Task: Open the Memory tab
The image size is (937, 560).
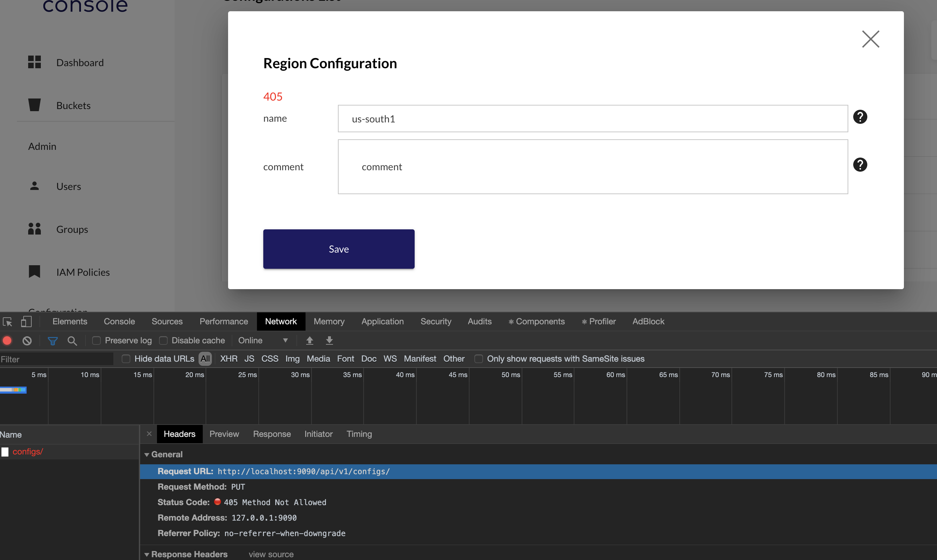Action: pyautogui.click(x=329, y=322)
